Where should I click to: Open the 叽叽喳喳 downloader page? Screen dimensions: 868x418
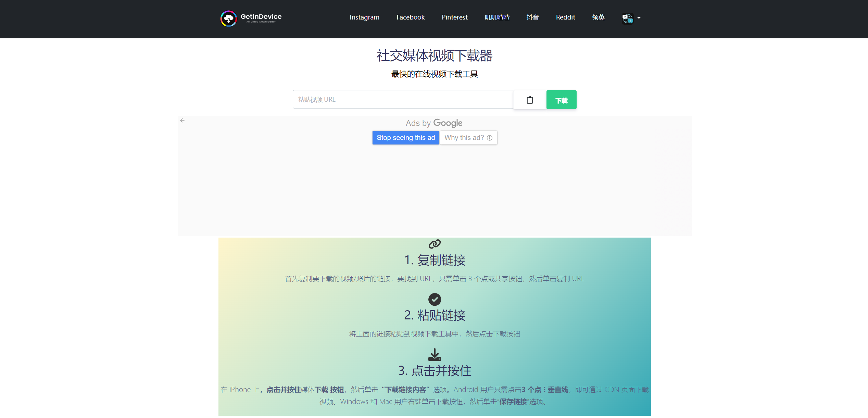pyautogui.click(x=497, y=17)
